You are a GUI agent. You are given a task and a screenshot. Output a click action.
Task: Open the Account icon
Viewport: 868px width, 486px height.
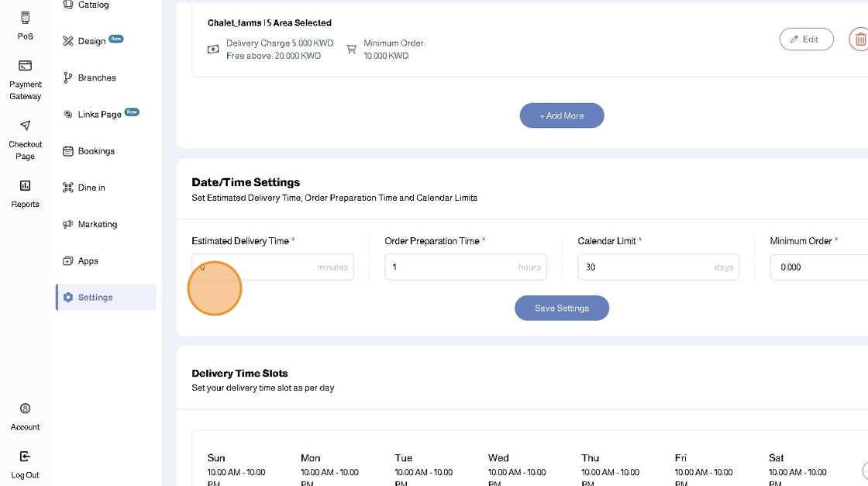coord(25,408)
